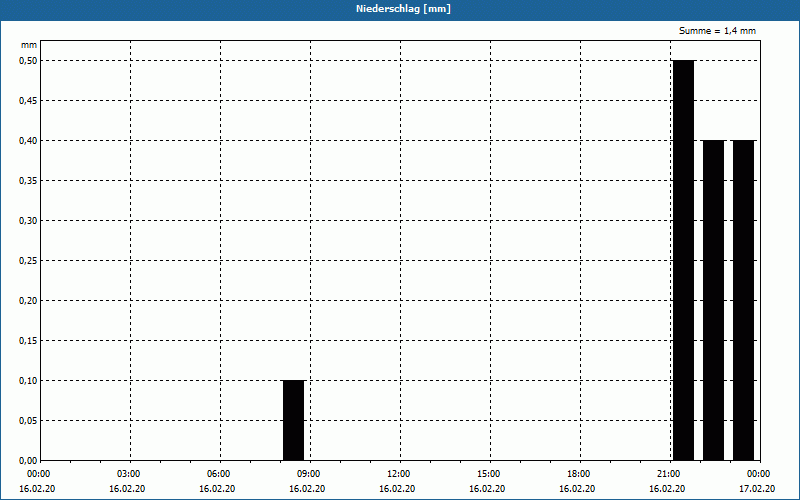The height and width of the screenshot is (500, 800).
Task: Click the 0,30 y-axis value
Action: (28, 220)
